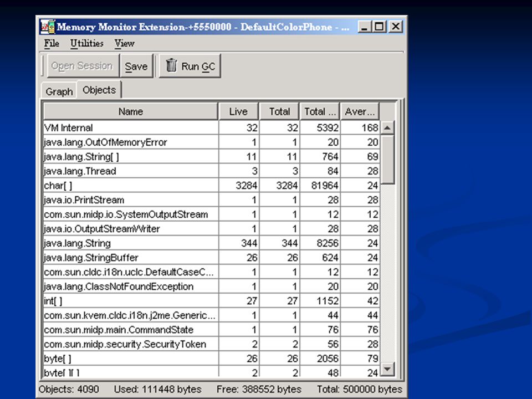Select the 'char[ ]' row
This screenshot has width=532, height=399.
[x=211, y=186]
